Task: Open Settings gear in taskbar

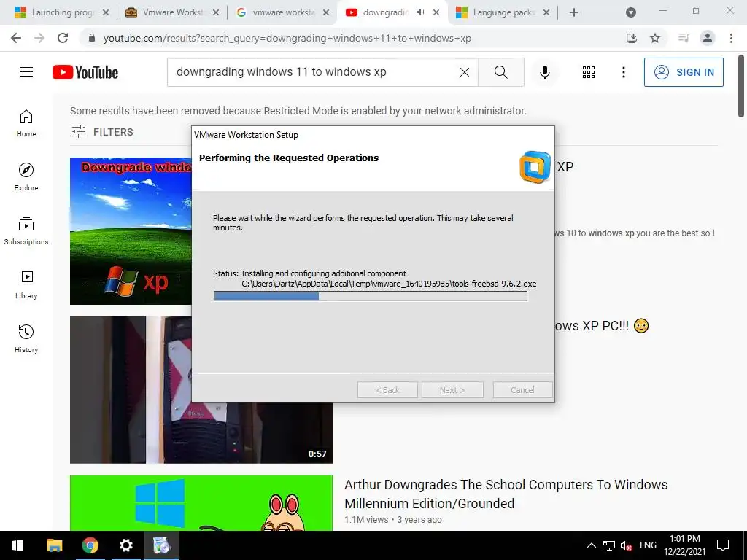Action: coord(125,545)
